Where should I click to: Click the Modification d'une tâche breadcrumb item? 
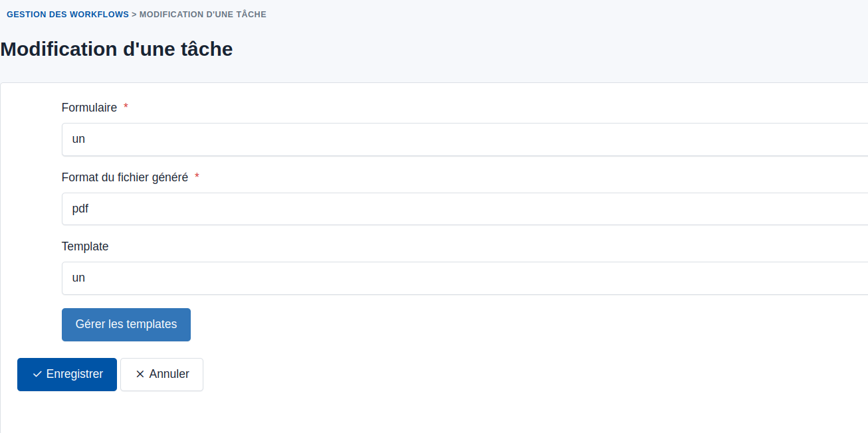click(203, 15)
